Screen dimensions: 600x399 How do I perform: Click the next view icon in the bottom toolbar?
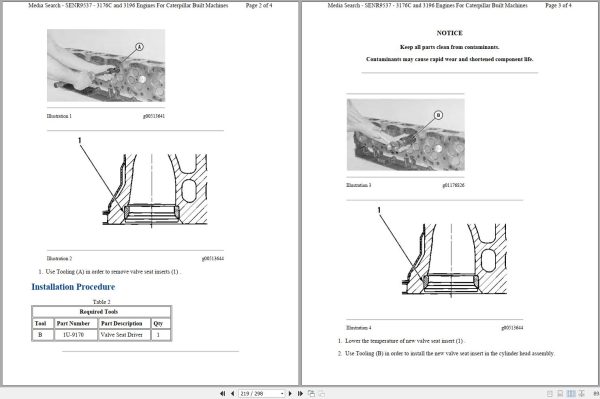click(x=321, y=393)
